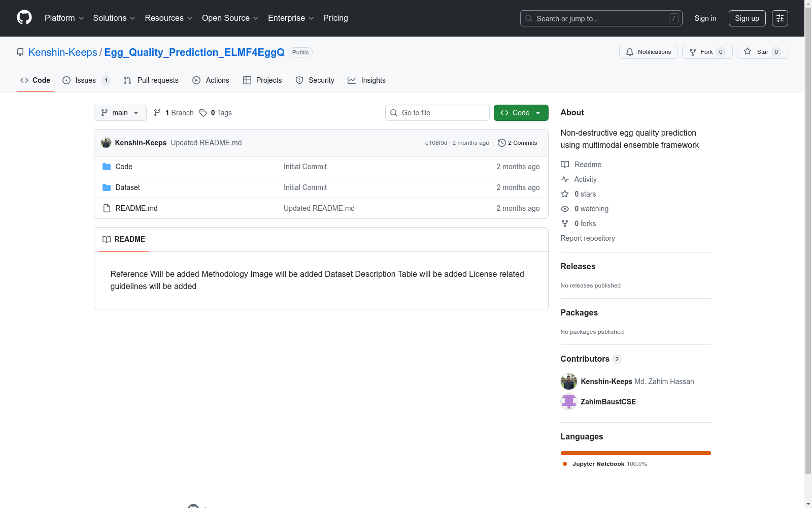Click the Insights graph icon
This screenshot has height=508, width=812.
point(352,80)
